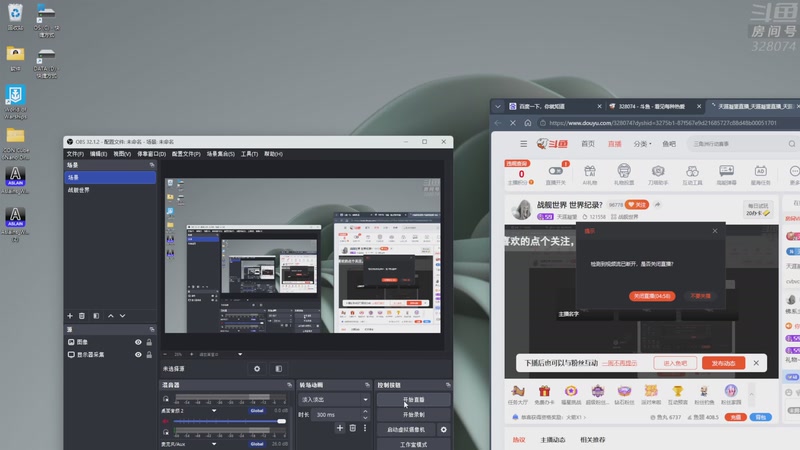Move the scene down with the down arrow
This screenshot has width=800, height=450.
coord(122,316)
